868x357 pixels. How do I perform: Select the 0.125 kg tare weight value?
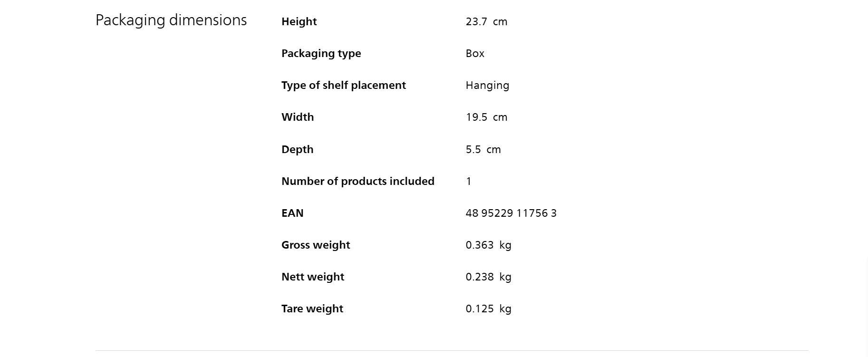(488, 309)
